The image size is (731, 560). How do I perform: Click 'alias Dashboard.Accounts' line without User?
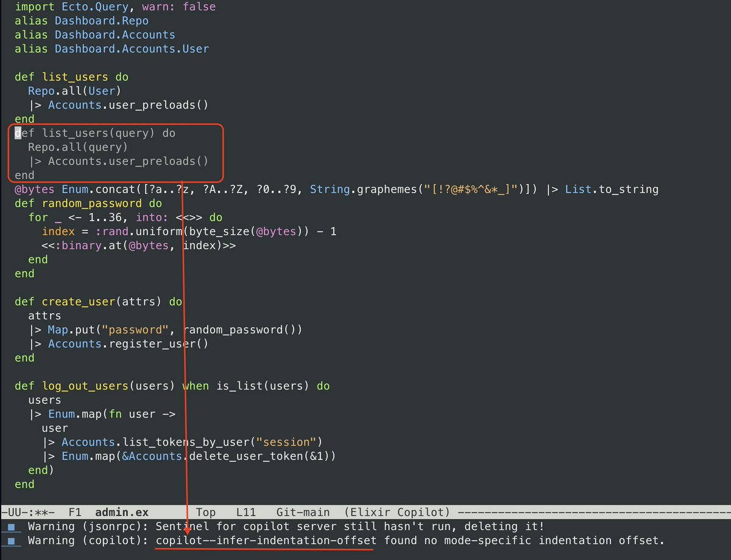click(x=95, y=35)
